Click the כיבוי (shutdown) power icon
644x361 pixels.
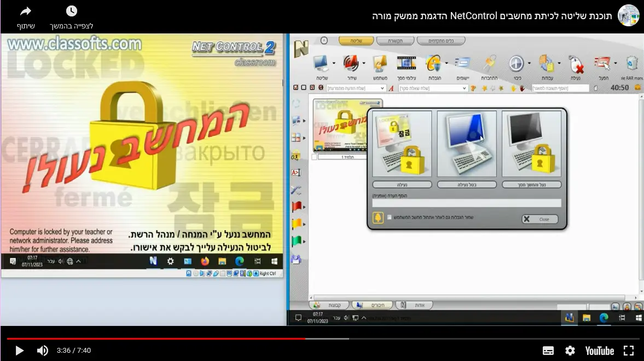click(516, 64)
